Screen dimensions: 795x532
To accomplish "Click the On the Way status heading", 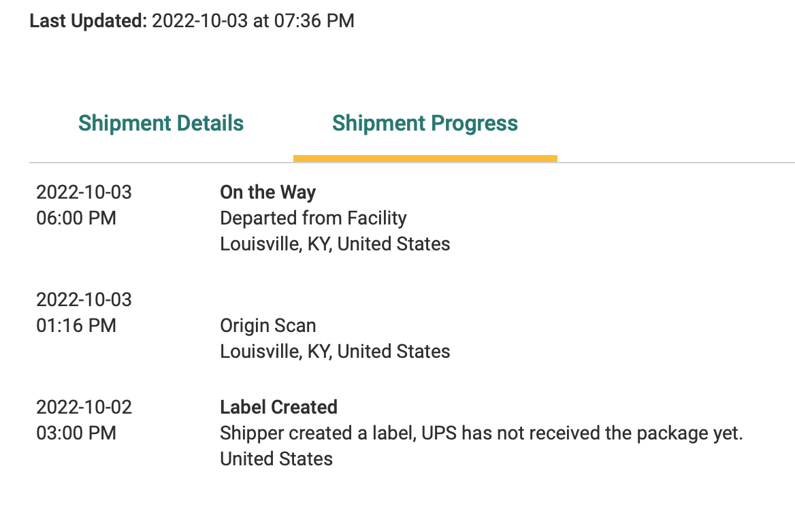I will tap(267, 193).
